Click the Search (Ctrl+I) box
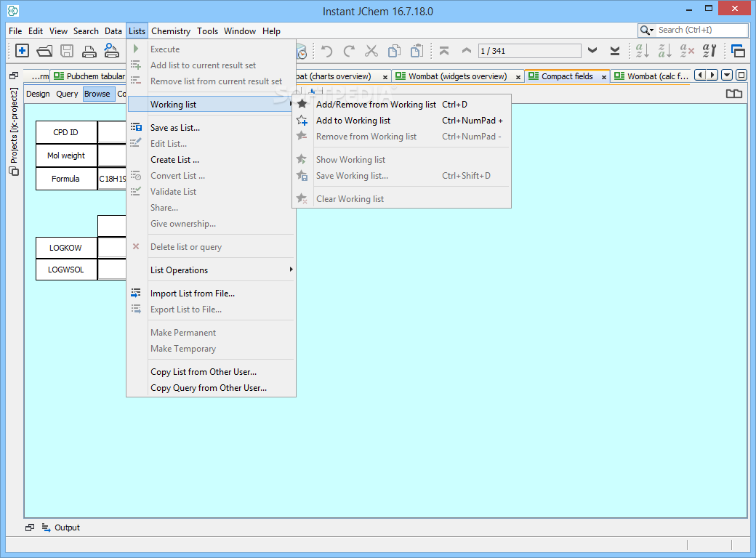756x558 pixels. click(x=702, y=31)
